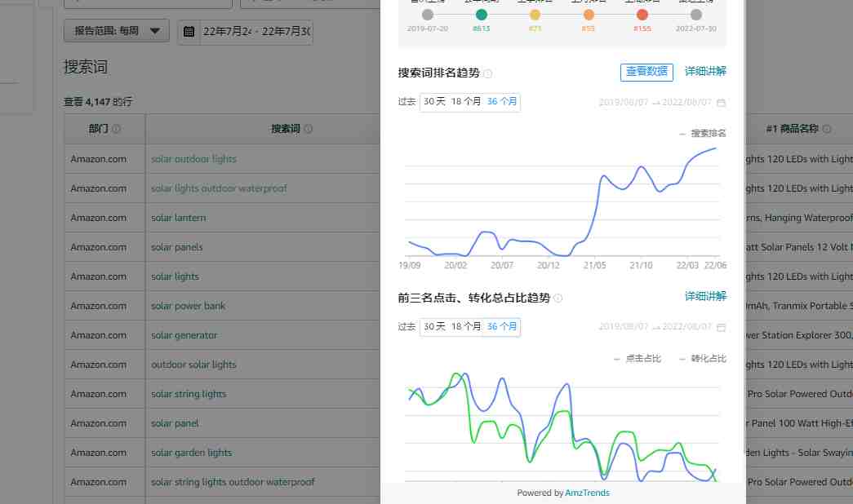The image size is (853, 504).
Task: Click the red timeline marker labeled #155
Action: coord(642,15)
